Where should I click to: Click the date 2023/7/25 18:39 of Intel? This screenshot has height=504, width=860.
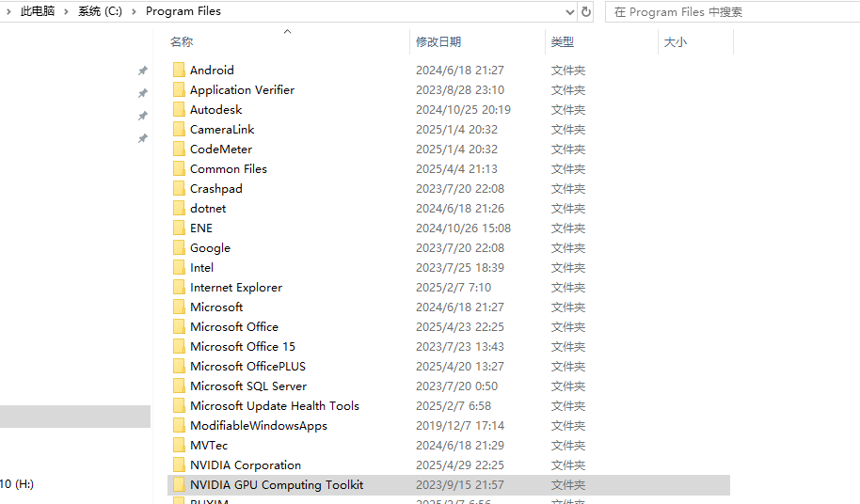pos(459,267)
